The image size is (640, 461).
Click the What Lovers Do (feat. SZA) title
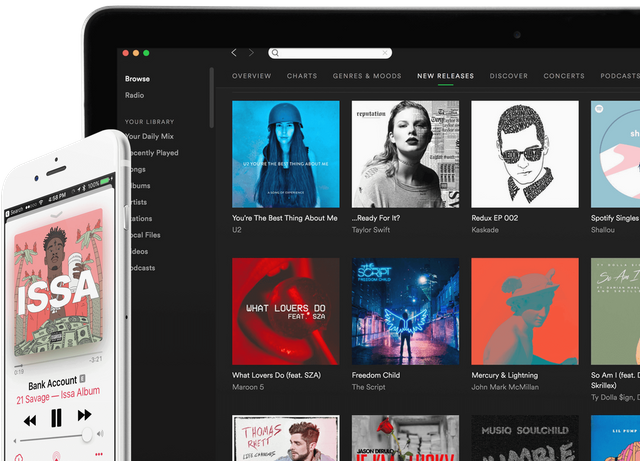tap(277, 375)
